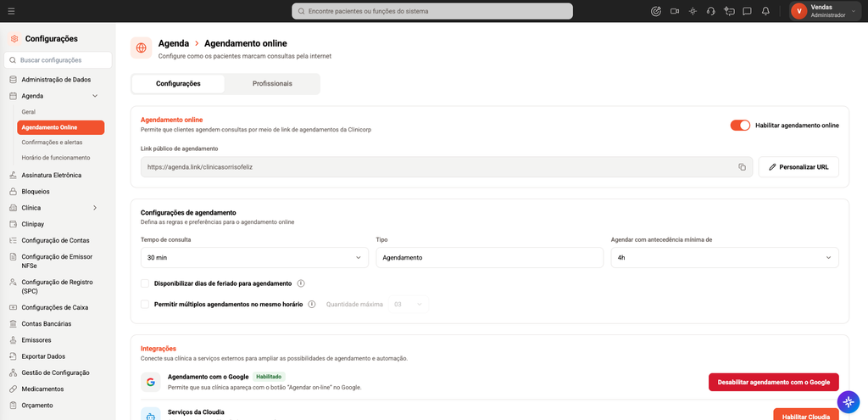Click the Tipo Agendamento input field
This screenshot has height=420, width=868.
pyautogui.click(x=489, y=258)
